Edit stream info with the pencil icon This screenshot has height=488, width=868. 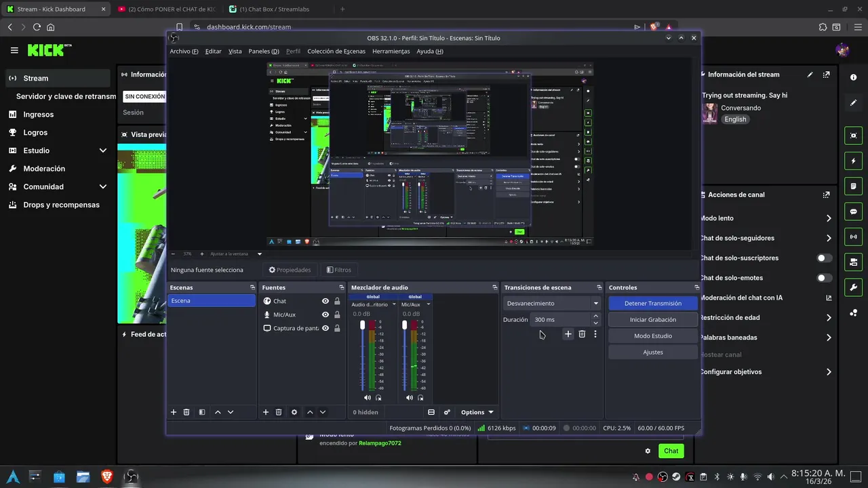pyautogui.click(x=810, y=75)
